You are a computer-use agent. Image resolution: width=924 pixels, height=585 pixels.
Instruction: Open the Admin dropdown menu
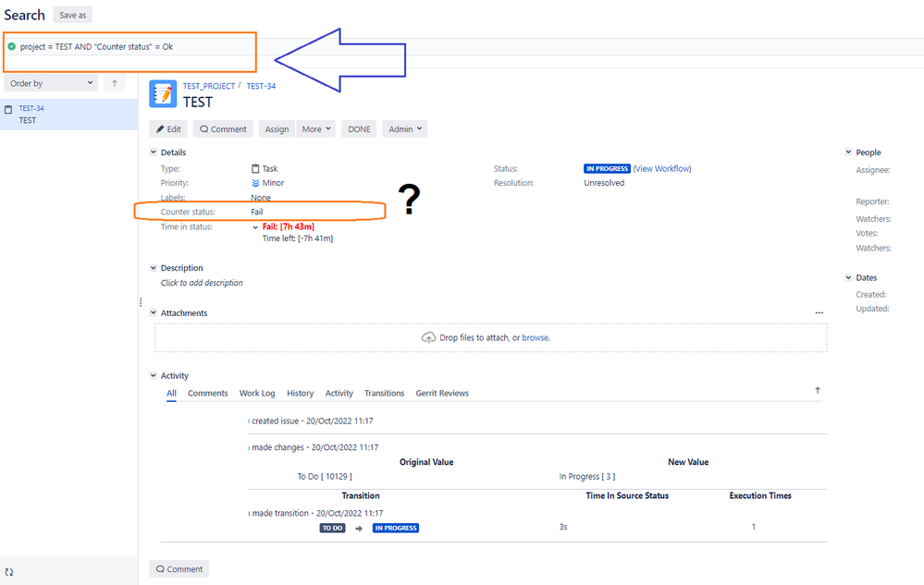405,128
